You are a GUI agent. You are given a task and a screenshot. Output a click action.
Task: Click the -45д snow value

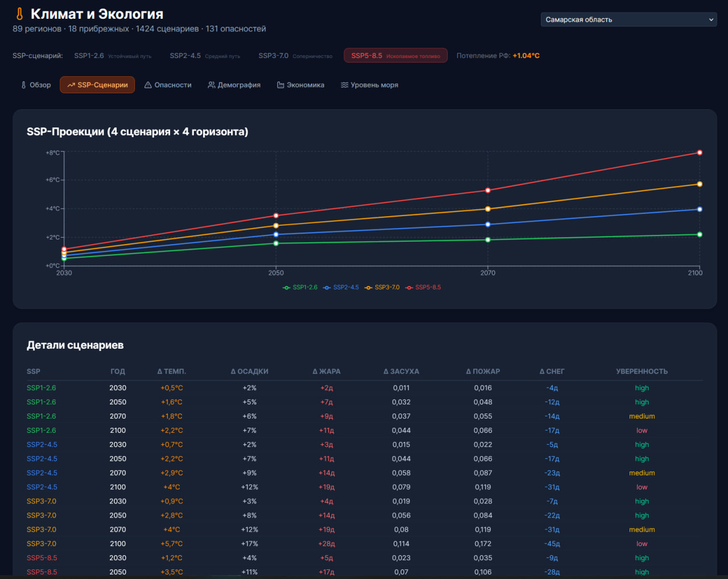[552, 544]
